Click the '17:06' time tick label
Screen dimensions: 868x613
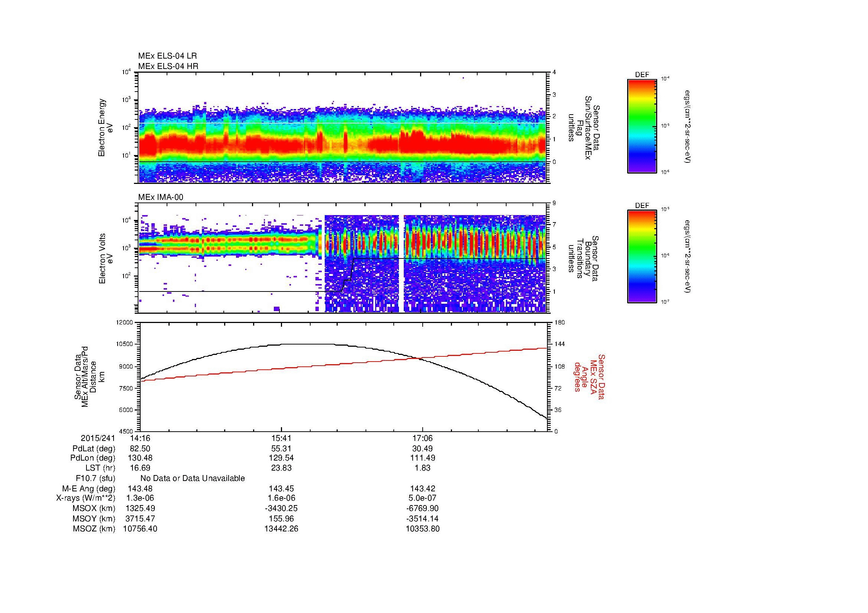(422, 438)
